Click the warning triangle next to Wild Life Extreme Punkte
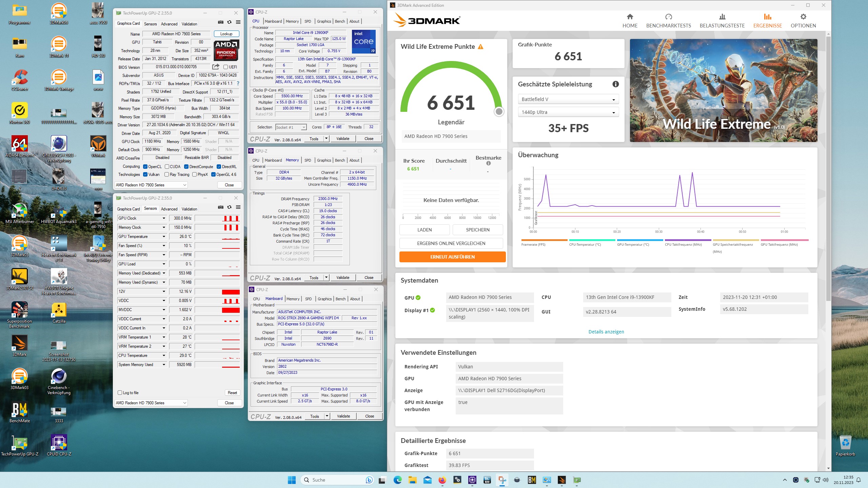This screenshot has height=488, width=868. [480, 47]
